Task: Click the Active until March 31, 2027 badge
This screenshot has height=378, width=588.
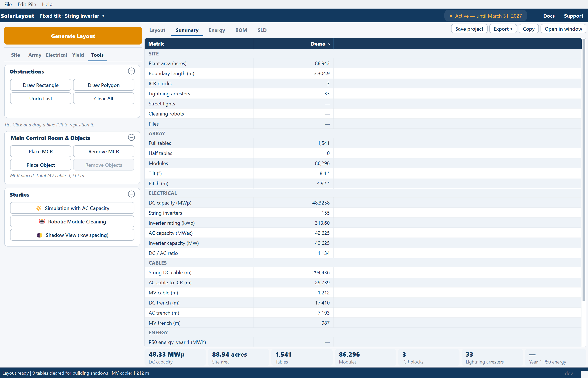Action: tap(486, 16)
